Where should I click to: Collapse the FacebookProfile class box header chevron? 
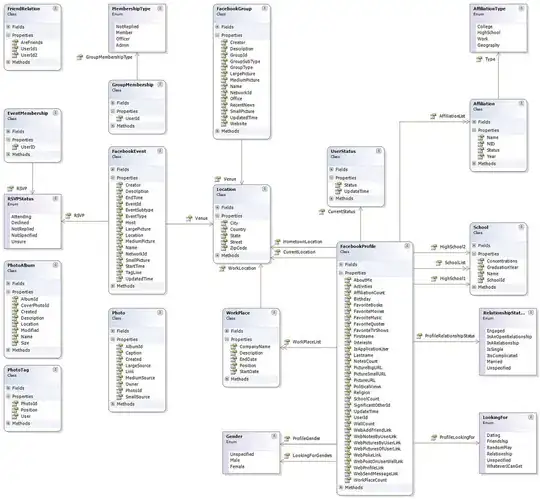[407, 246]
